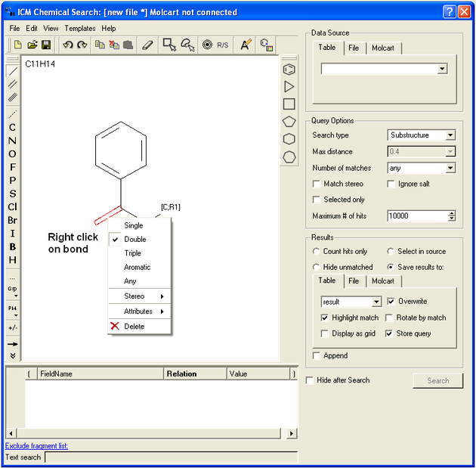Choose Aromatic in the bond context menu
This screenshot has height=468, width=476.
137,267
